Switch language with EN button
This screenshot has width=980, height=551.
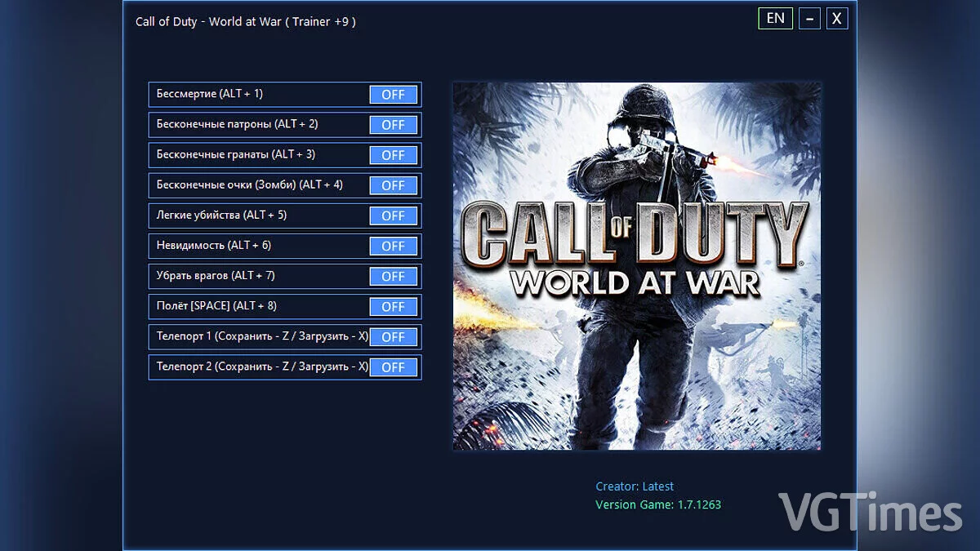tap(775, 18)
